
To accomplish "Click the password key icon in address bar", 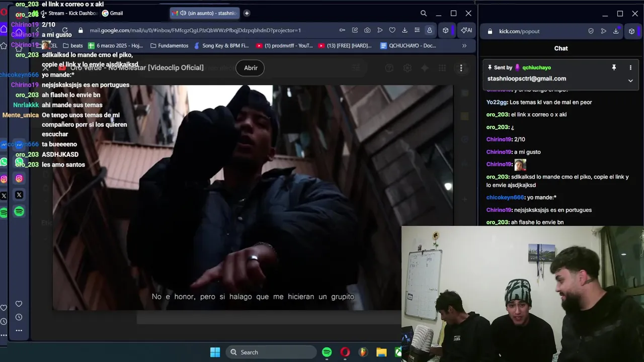I will point(343,30).
